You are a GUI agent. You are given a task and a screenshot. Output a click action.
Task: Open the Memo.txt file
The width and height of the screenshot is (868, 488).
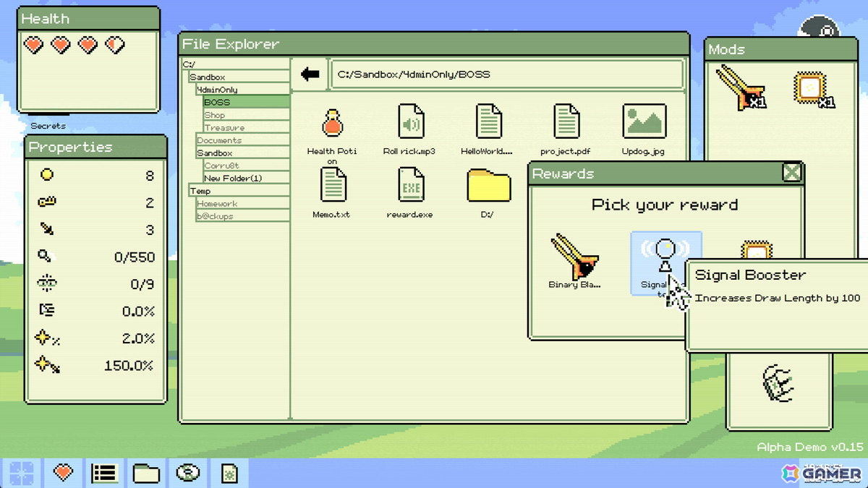(332, 184)
